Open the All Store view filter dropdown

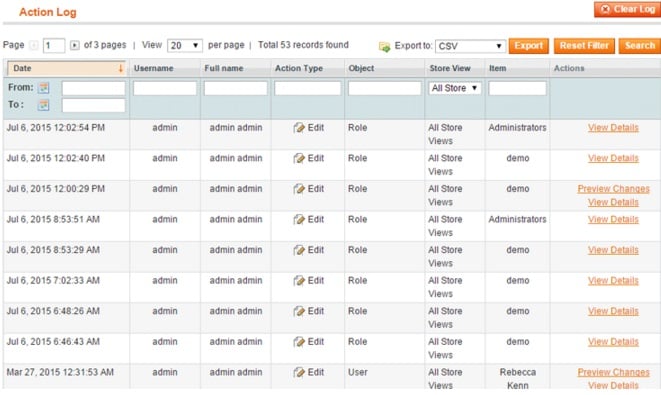pos(454,88)
